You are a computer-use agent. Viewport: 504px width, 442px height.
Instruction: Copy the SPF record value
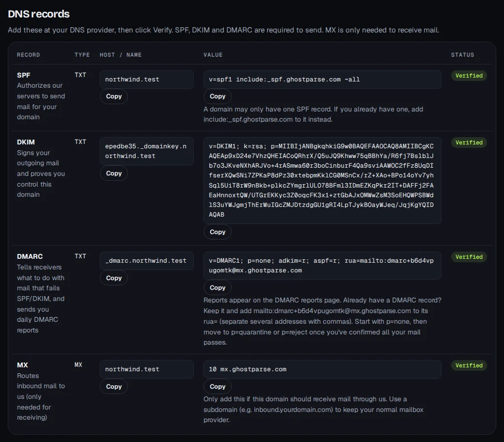[218, 96]
